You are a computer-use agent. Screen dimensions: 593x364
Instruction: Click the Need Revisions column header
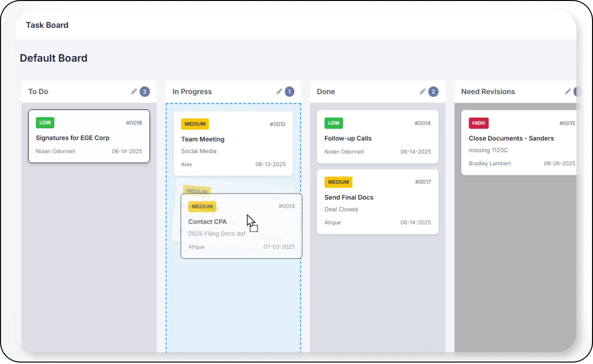pyautogui.click(x=488, y=92)
